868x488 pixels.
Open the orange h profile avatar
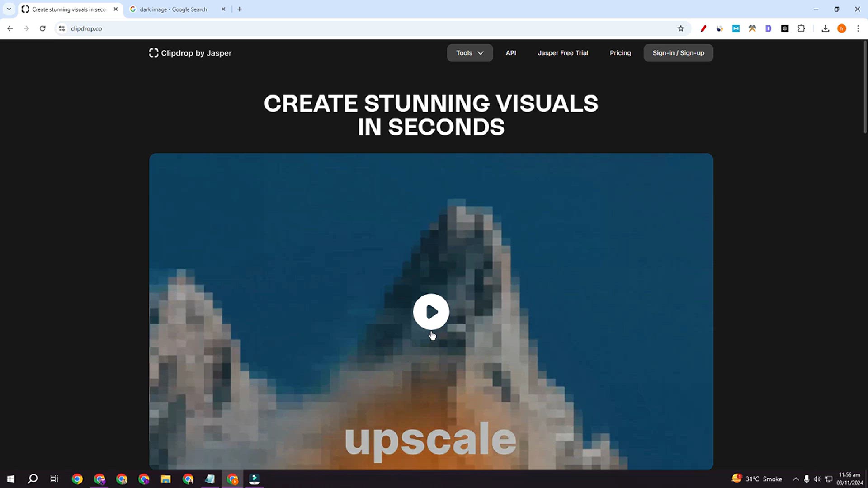point(842,28)
